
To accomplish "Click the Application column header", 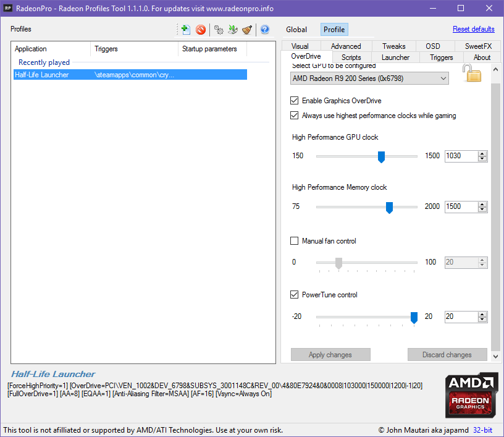I will (51, 49).
